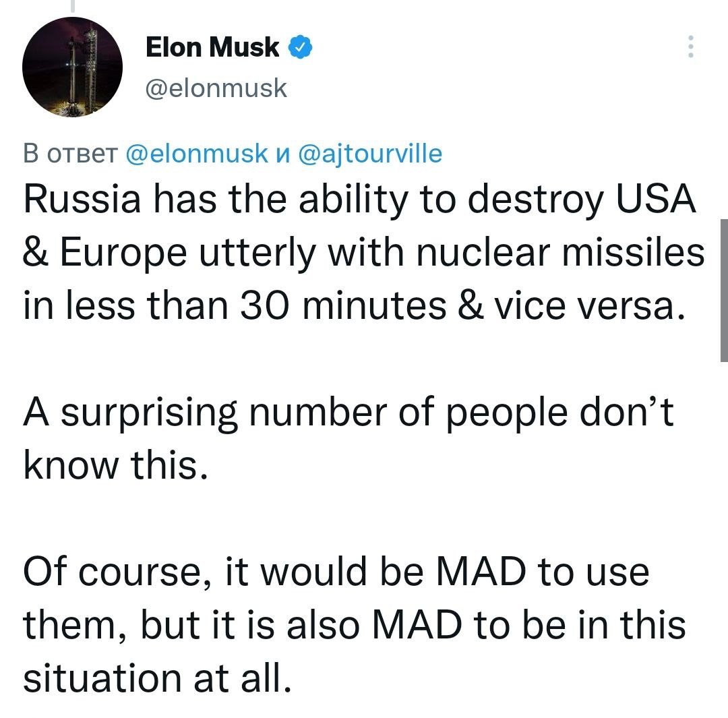This screenshot has height=718, width=728.
Task: Visit the @ajtourville mention in reply line
Action: (x=369, y=154)
